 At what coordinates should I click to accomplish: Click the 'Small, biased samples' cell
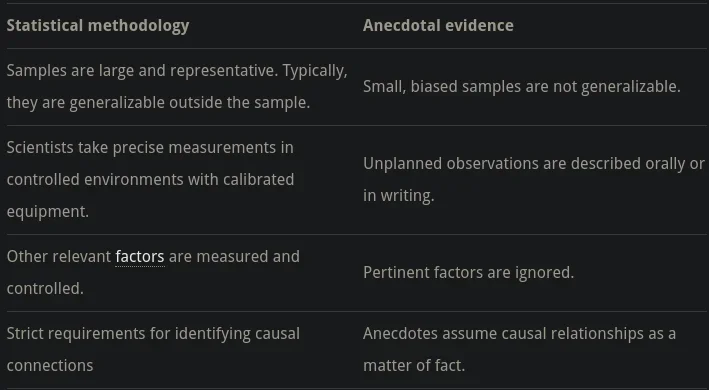click(521, 87)
